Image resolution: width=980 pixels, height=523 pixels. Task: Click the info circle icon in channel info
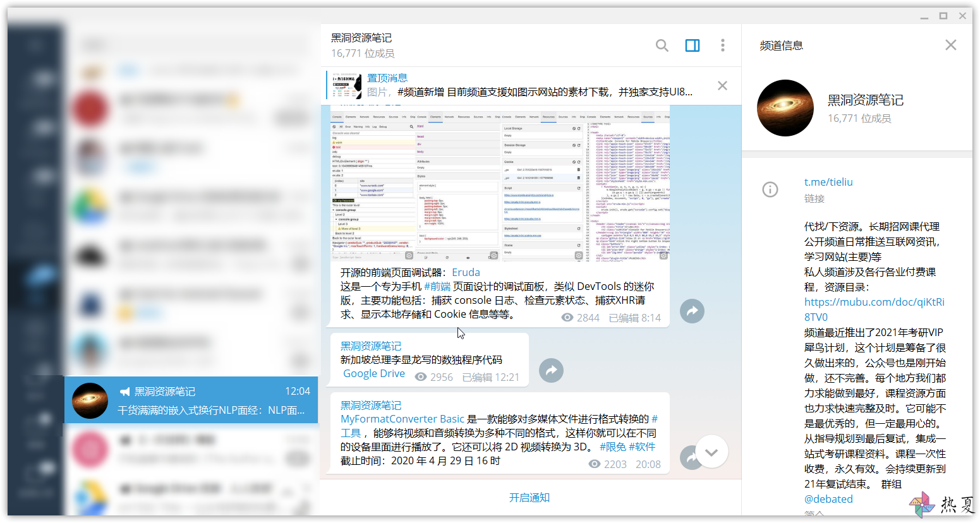(x=770, y=189)
